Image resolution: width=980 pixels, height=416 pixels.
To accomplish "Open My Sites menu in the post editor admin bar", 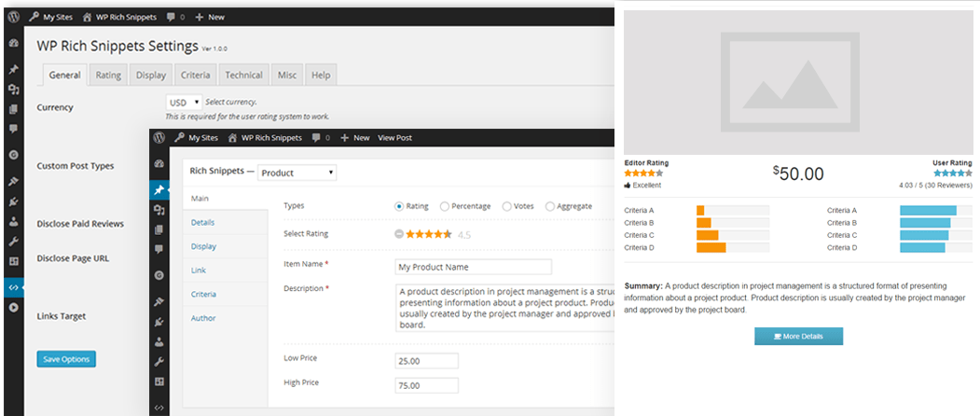I will 197,138.
